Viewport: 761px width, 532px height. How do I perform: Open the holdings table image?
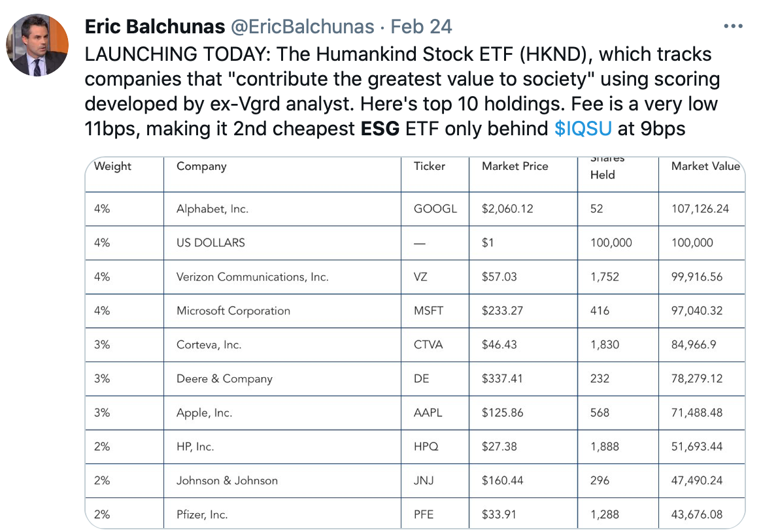click(x=414, y=342)
